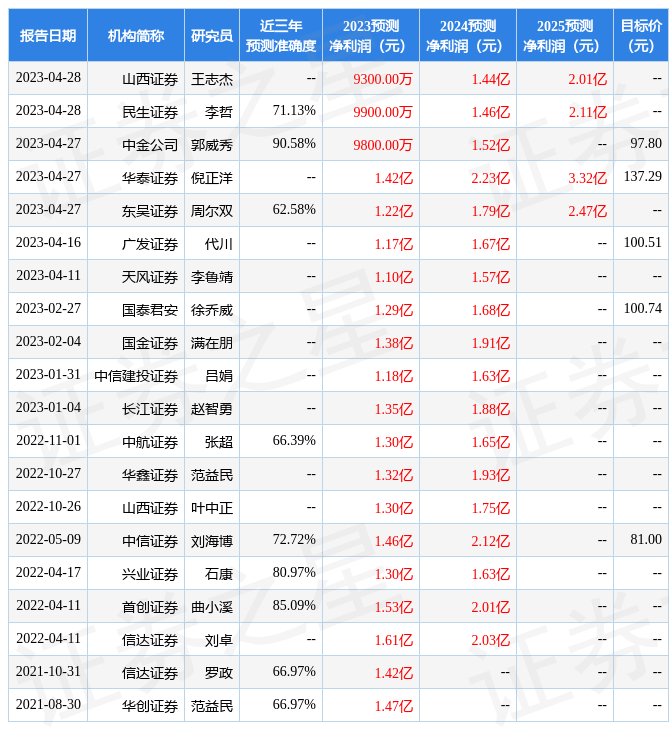Click the 近三年预测准确度 column header

(281, 35)
